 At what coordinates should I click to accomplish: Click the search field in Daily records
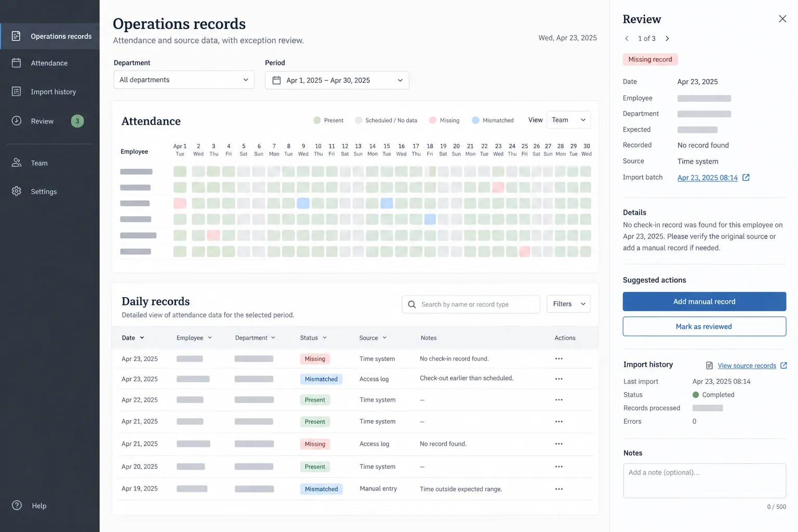tap(471, 304)
